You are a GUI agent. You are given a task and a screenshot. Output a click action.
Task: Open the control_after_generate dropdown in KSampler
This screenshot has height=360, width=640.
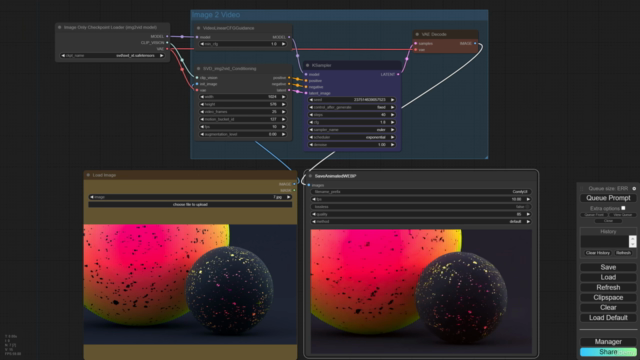coord(351,107)
